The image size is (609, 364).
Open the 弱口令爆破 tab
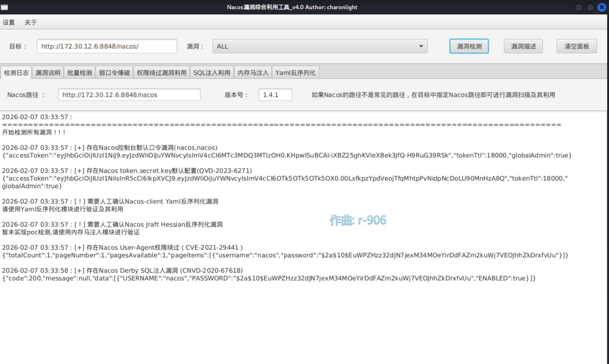point(114,73)
